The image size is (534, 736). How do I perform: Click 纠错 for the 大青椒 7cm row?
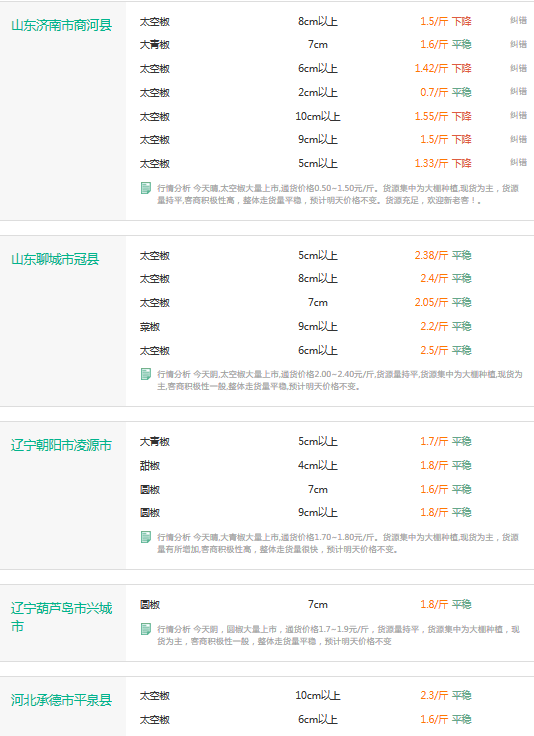coord(519,44)
